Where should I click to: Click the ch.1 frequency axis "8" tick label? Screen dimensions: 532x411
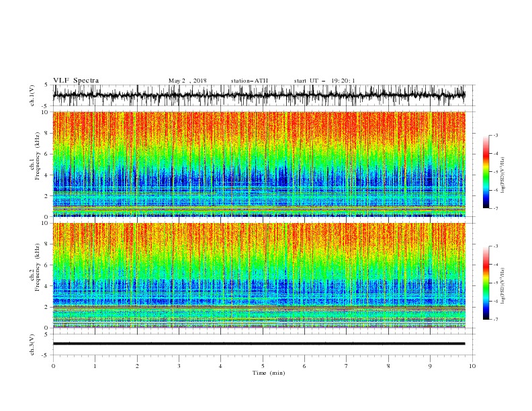pyautogui.click(x=46, y=133)
